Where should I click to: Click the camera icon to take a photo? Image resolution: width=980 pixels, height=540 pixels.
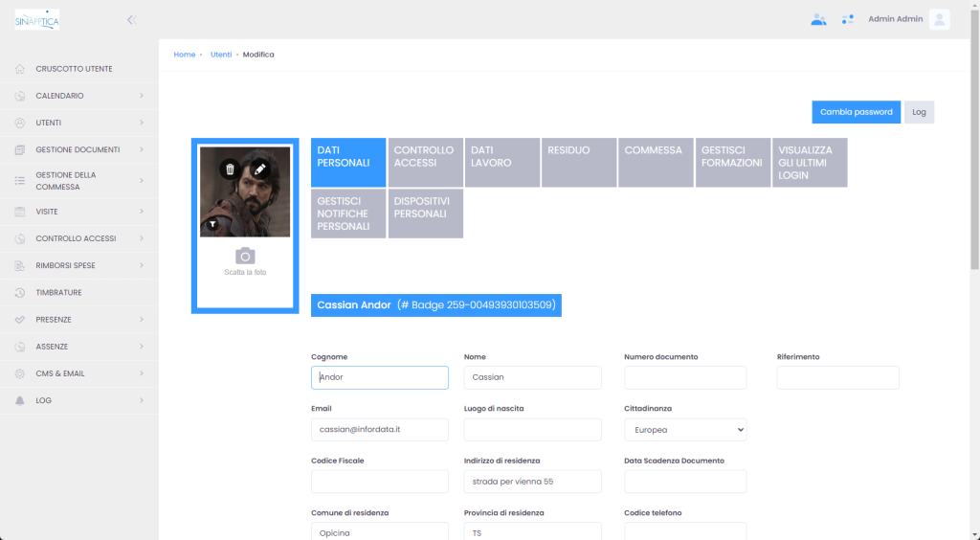click(x=245, y=256)
